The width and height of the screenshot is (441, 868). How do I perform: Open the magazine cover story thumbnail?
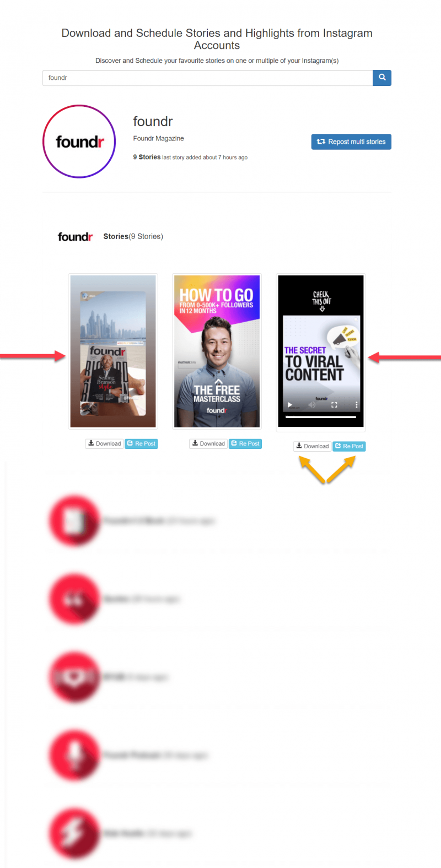113,351
